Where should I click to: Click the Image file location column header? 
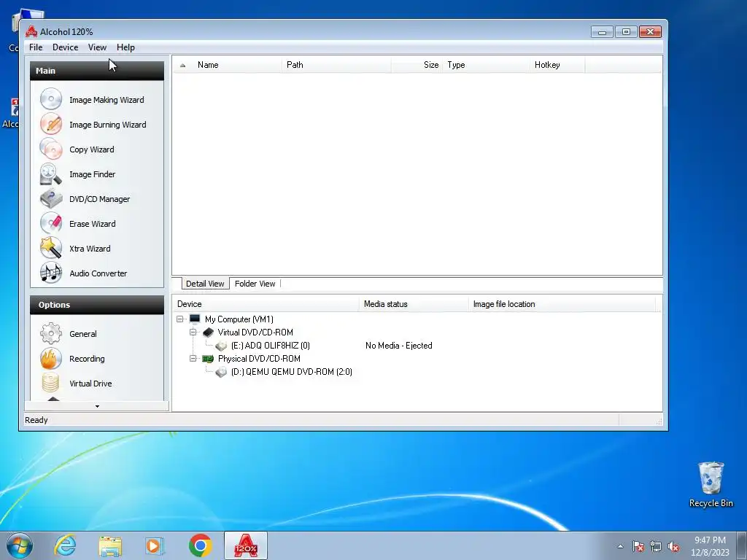coord(562,304)
